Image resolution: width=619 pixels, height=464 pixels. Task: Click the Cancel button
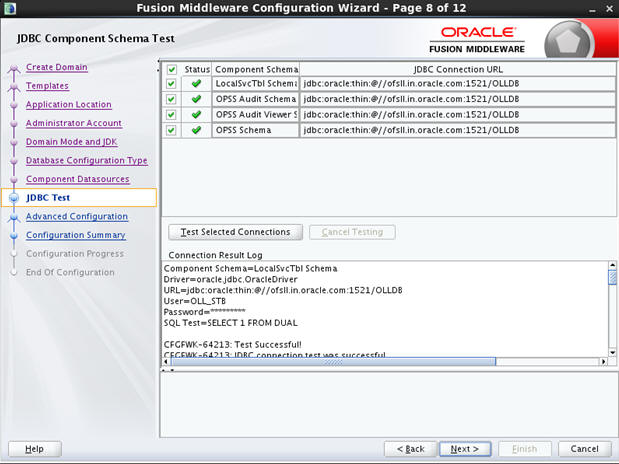click(585, 449)
